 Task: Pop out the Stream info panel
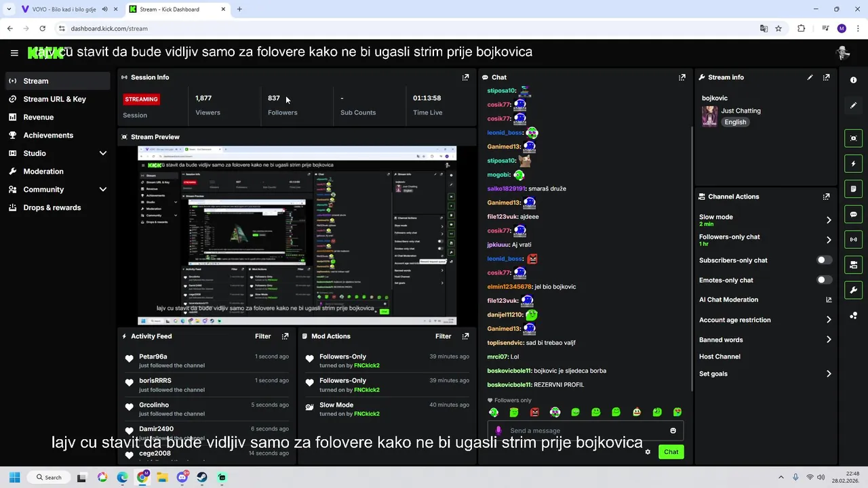coord(826,77)
